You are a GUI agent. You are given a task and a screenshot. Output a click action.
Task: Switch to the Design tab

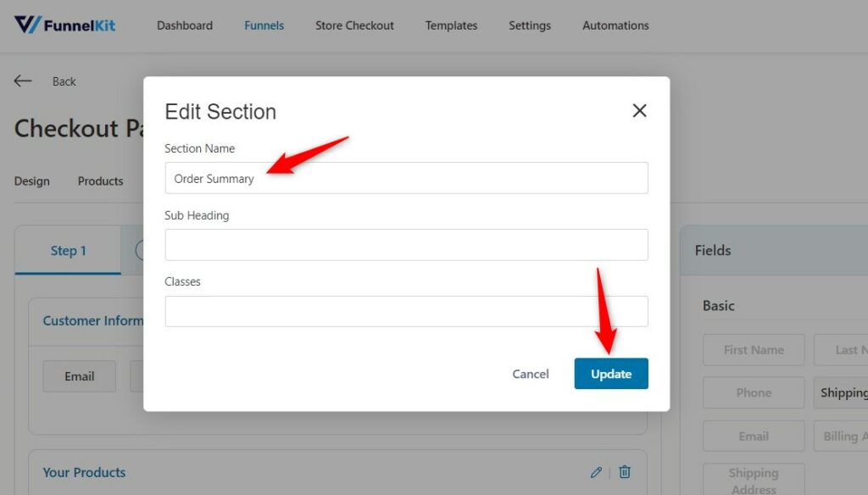[31, 181]
